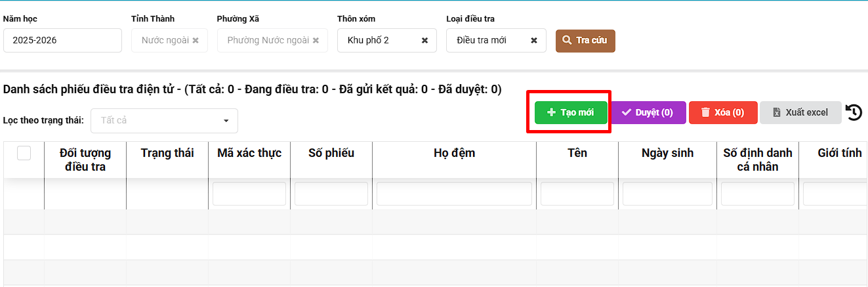The image size is (868, 287).
Task: Click the Trạng thái column header
Action: tap(167, 153)
